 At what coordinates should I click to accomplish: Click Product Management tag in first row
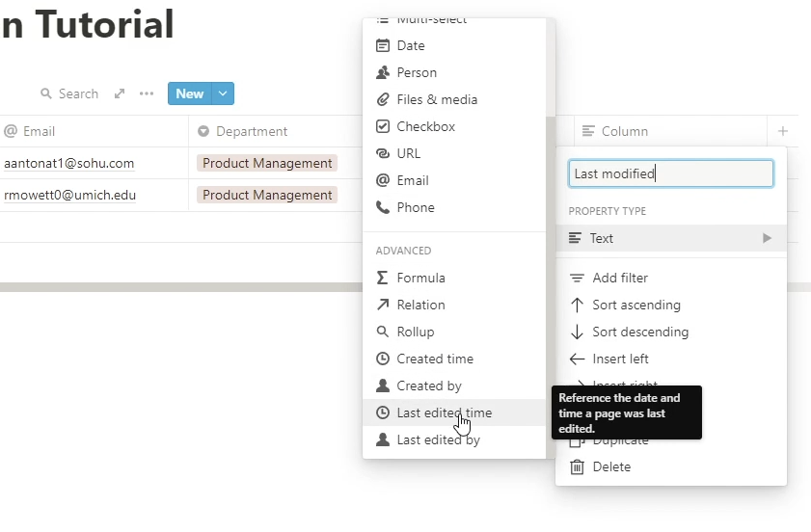[267, 164]
